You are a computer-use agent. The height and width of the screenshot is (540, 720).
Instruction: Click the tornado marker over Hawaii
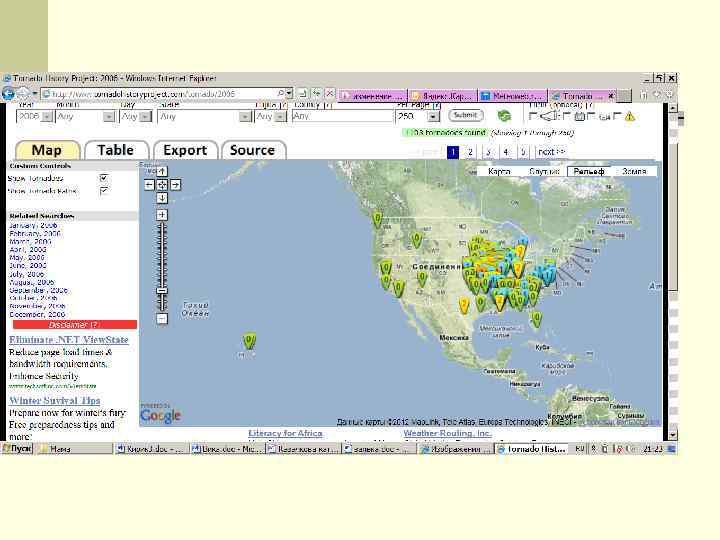(x=249, y=341)
